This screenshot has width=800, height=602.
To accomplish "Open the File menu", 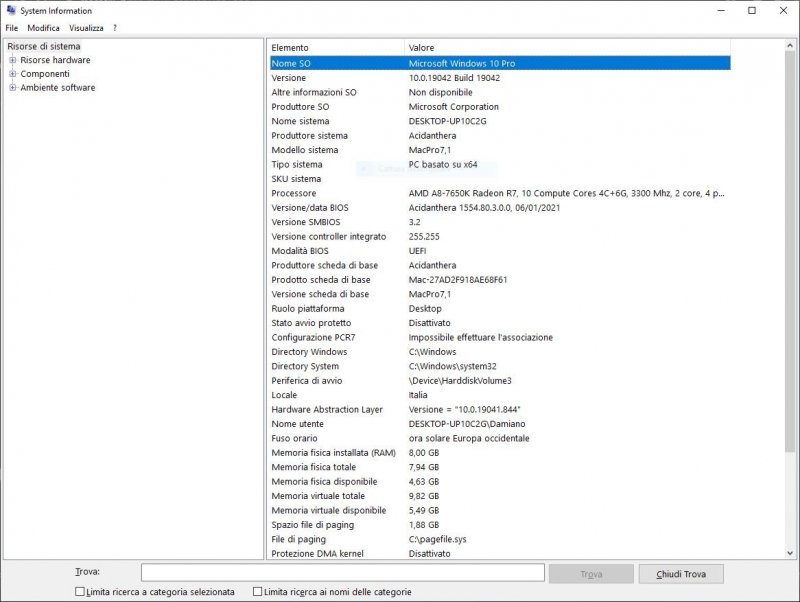I will (12, 28).
